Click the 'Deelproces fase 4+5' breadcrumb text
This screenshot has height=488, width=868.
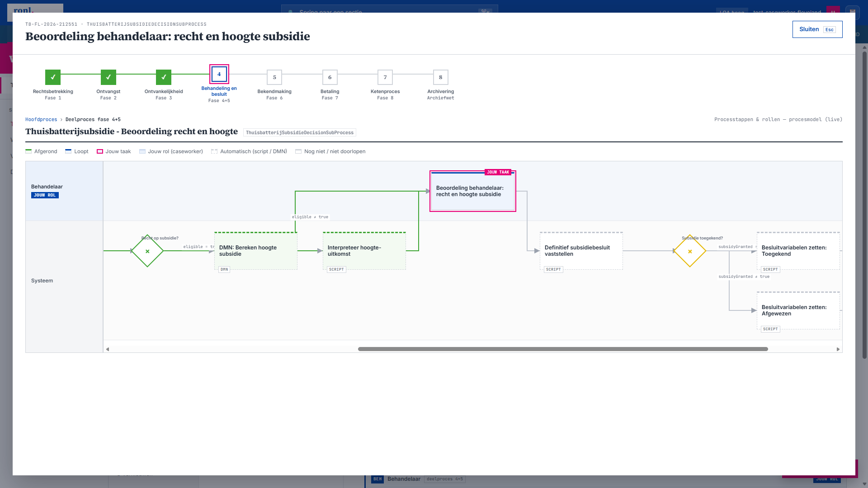(x=93, y=120)
